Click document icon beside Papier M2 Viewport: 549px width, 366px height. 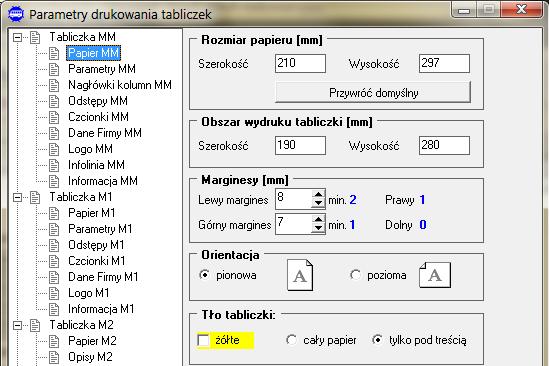click(x=54, y=341)
